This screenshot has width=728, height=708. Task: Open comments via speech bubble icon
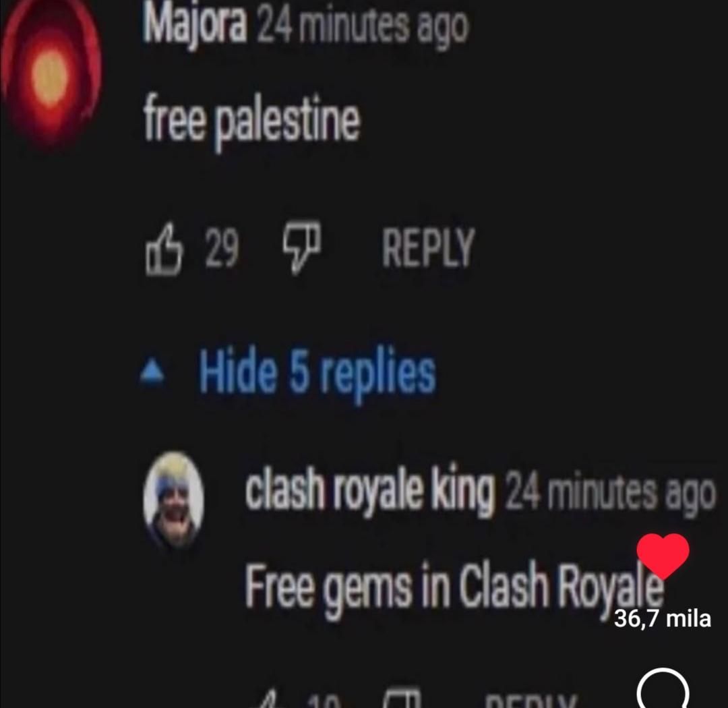(x=663, y=689)
